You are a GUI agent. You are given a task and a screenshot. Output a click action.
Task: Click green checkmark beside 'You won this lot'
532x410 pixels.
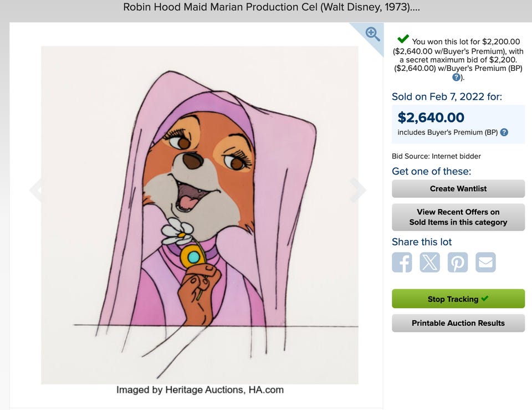point(403,39)
